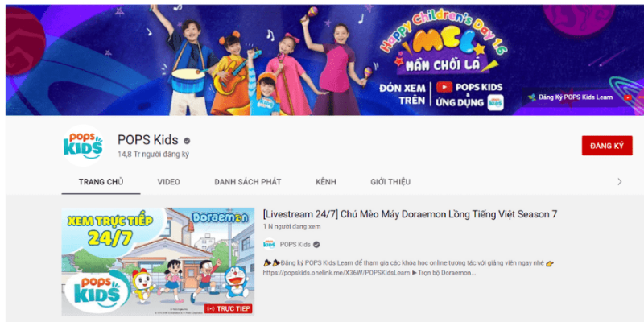This screenshot has width=644, height=322.
Task: Go to the KÊNH tab
Action: [326, 182]
